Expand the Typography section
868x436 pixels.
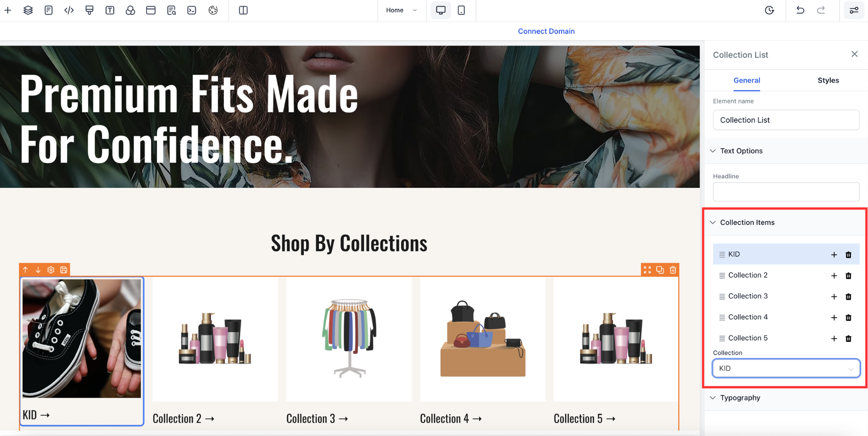click(739, 398)
